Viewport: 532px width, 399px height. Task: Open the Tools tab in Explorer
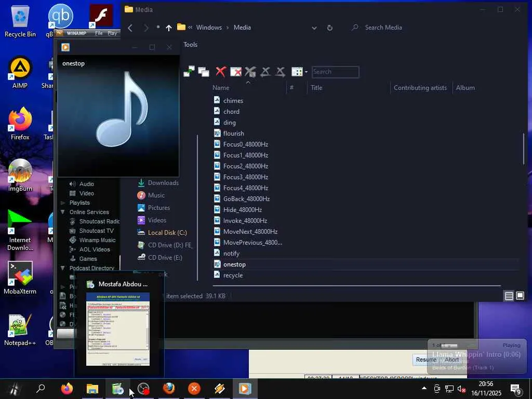point(190,45)
